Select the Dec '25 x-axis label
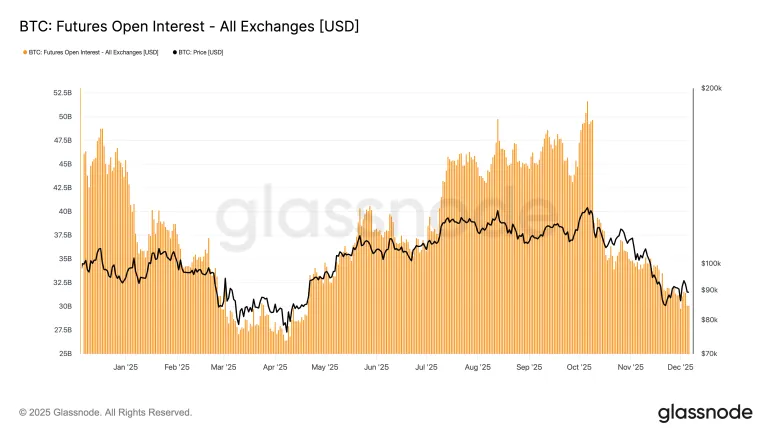The height and width of the screenshot is (435, 773). tap(682, 367)
